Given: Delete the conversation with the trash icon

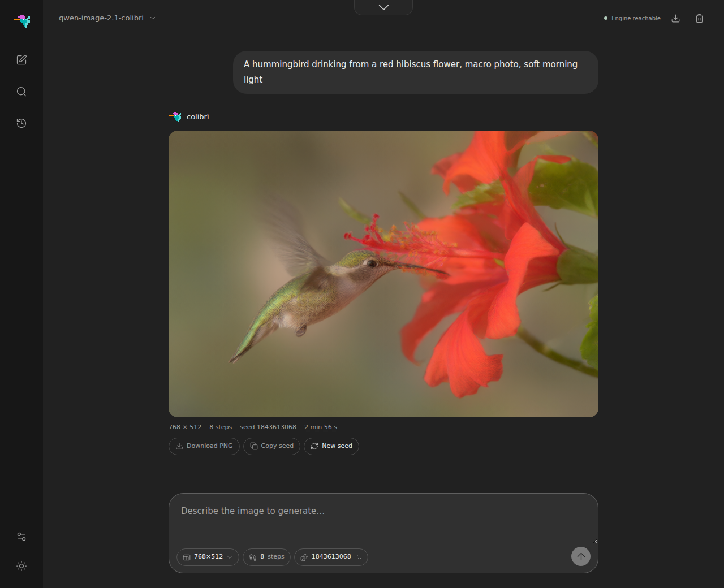Looking at the screenshot, I should pos(699,18).
